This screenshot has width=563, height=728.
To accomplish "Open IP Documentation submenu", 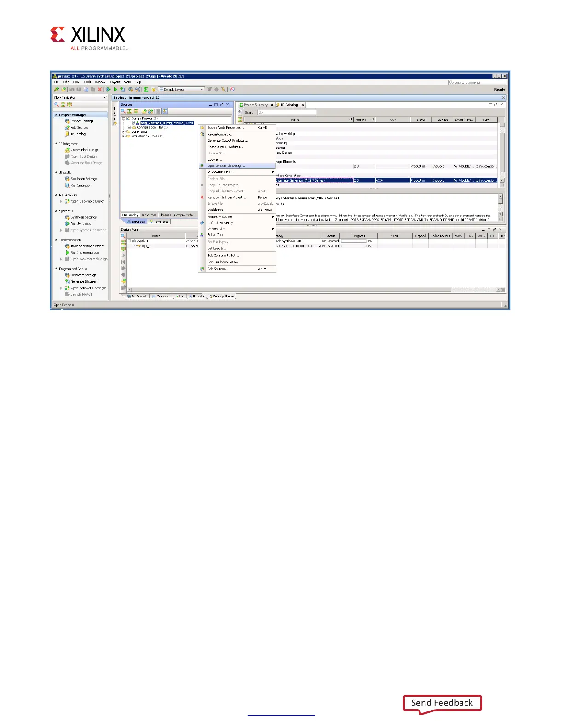I will [x=237, y=172].
